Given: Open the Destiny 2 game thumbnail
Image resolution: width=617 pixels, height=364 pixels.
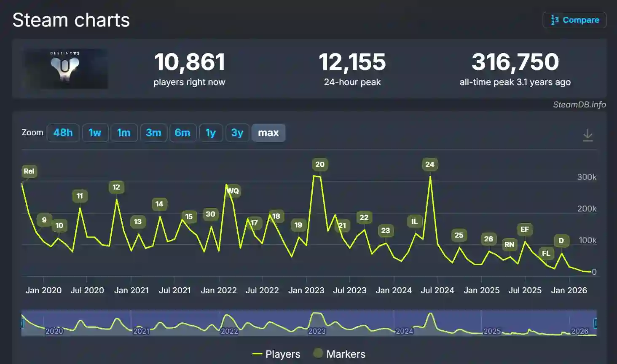Looking at the screenshot, I should click(x=65, y=69).
